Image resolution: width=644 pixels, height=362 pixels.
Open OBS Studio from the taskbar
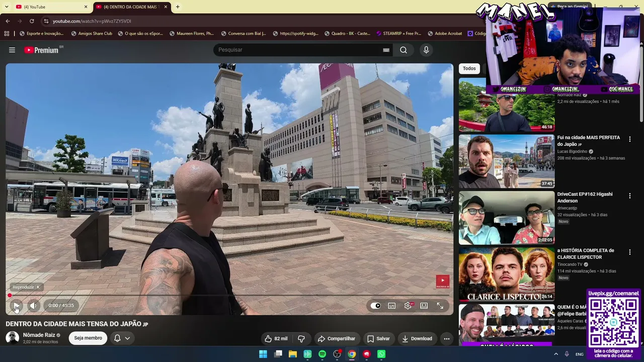point(337,354)
